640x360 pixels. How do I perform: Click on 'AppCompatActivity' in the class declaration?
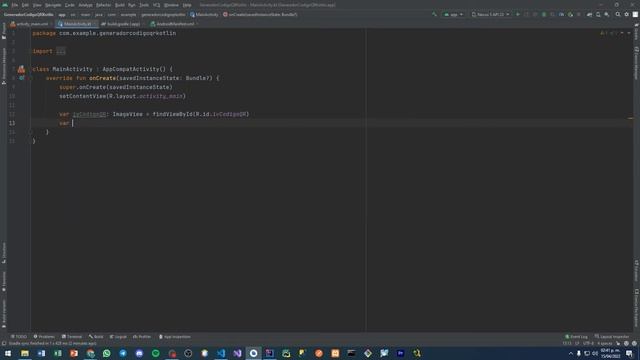coord(131,69)
